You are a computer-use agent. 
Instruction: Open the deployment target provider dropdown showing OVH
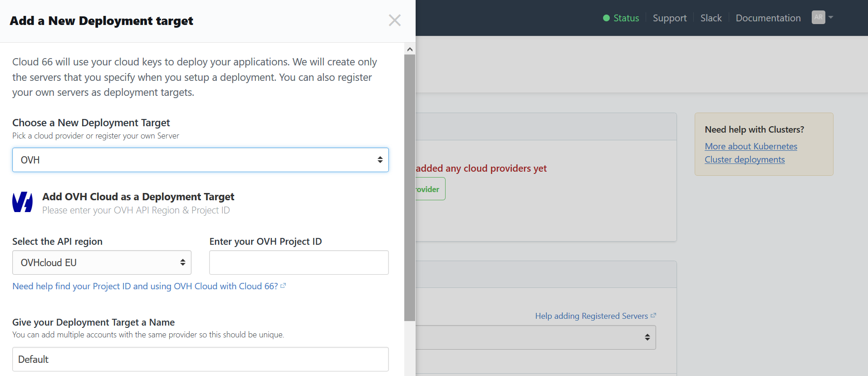click(x=200, y=160)
